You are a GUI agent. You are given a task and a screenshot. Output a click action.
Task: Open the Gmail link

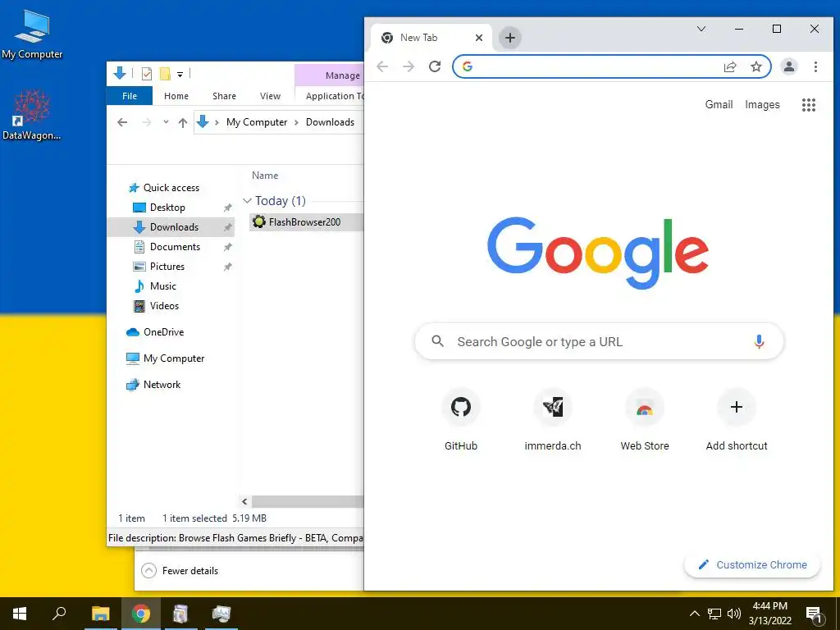[x=719, y=104]
